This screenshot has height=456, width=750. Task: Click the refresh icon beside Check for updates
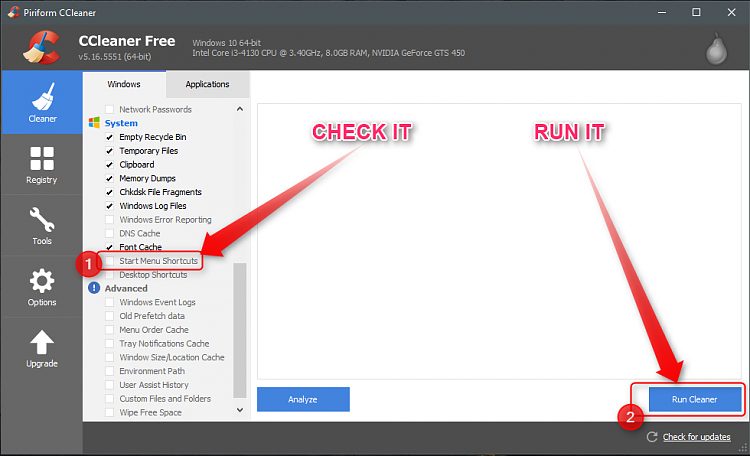[x=652, y=437]
